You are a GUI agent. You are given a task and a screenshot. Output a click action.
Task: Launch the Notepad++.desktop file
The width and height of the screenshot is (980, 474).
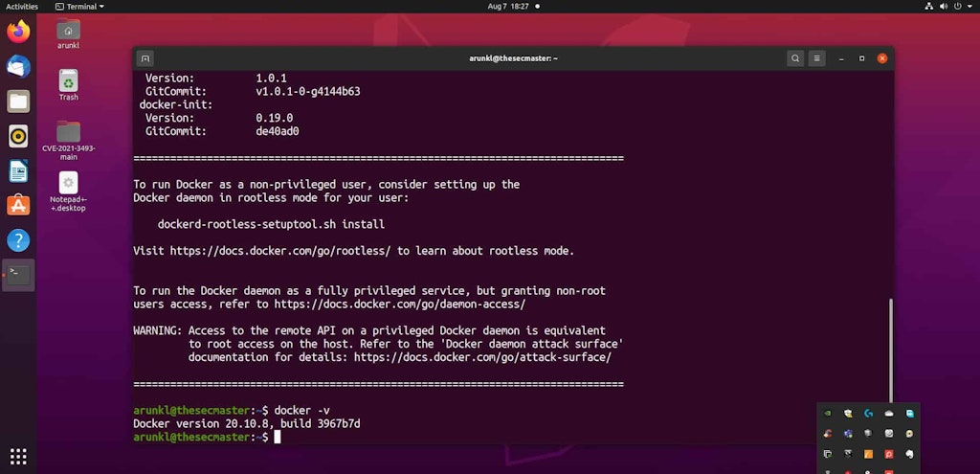(68, 192)
